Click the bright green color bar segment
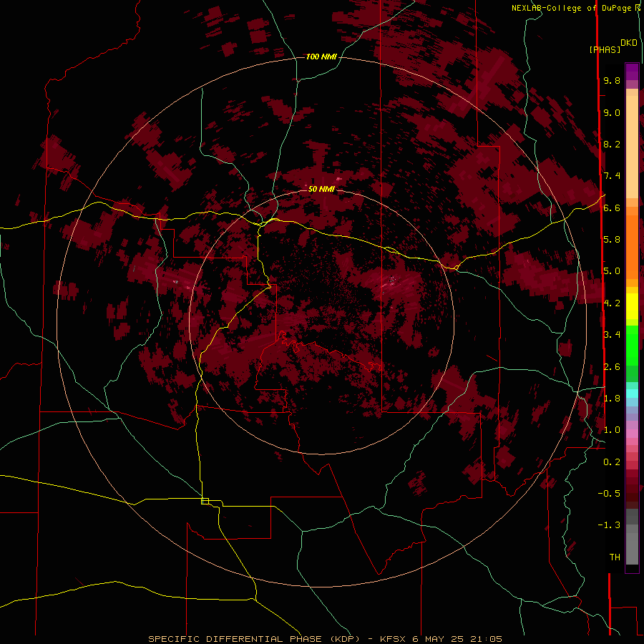Screen dimensions: 644x644 click(x=632, y=345)
